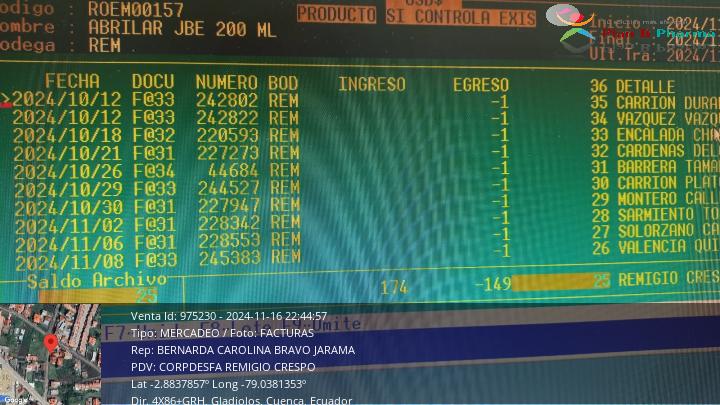Click document number 245383
Viewport: 720px width, 405px height.
pos(230,258)
